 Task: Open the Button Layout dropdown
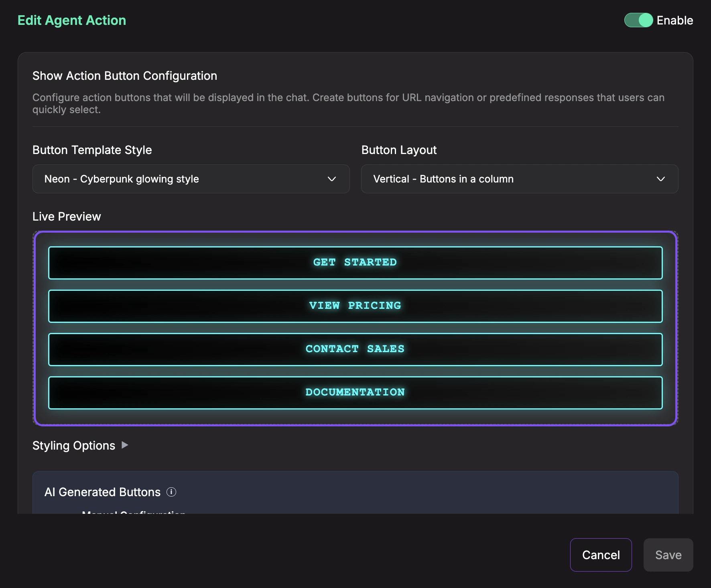pyautogui.click(x=519, y=179)
